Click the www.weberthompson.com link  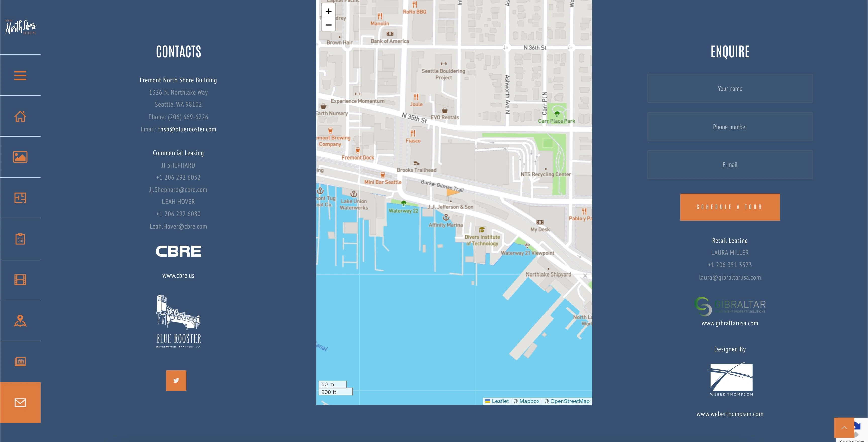coord(730,414)
